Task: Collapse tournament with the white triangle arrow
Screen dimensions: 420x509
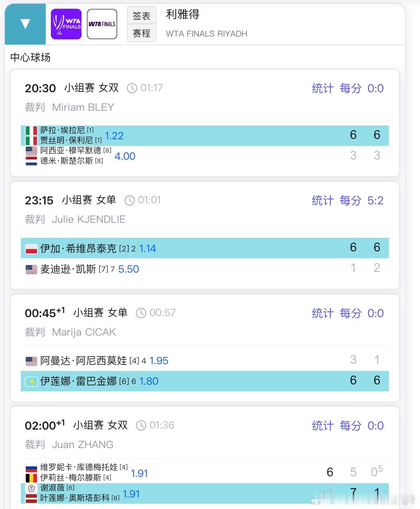Action: (25, 24)
